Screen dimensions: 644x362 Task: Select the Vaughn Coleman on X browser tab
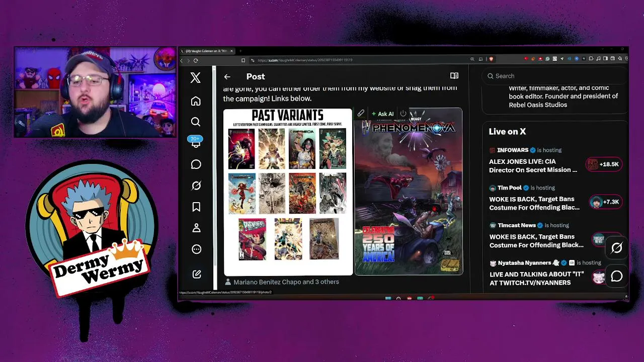206,51
